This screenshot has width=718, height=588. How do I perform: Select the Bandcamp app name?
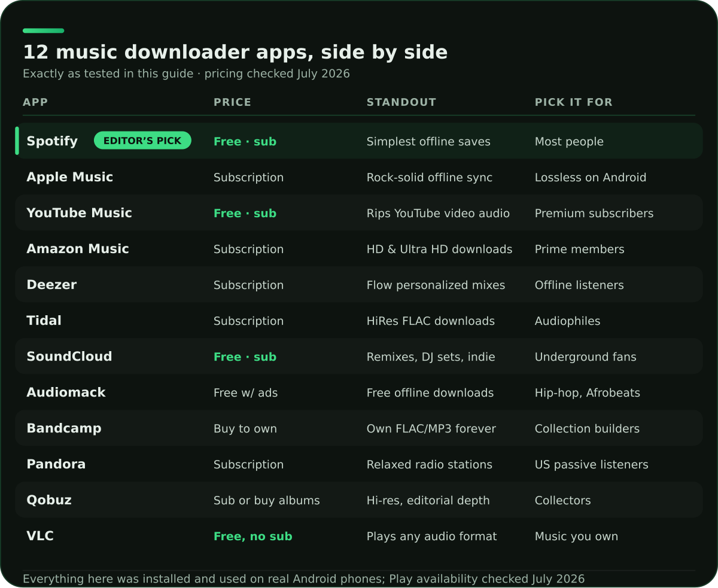click(x=64, y=428)
